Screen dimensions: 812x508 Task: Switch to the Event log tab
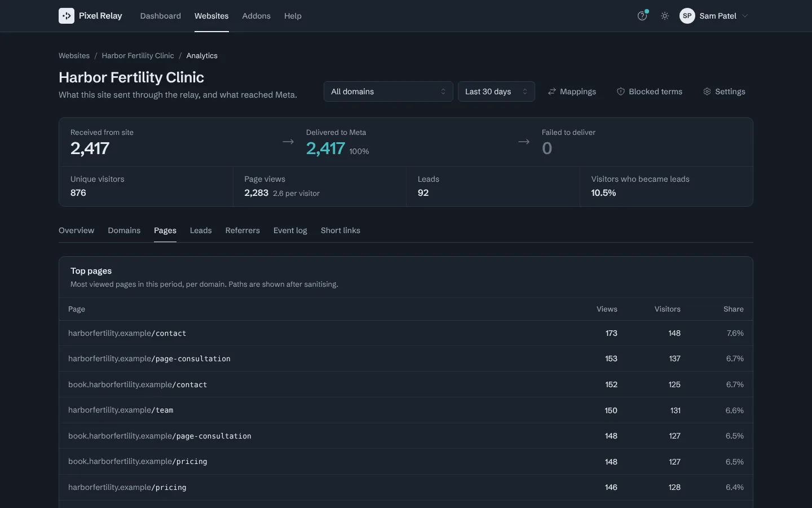(x=290, y=230)
